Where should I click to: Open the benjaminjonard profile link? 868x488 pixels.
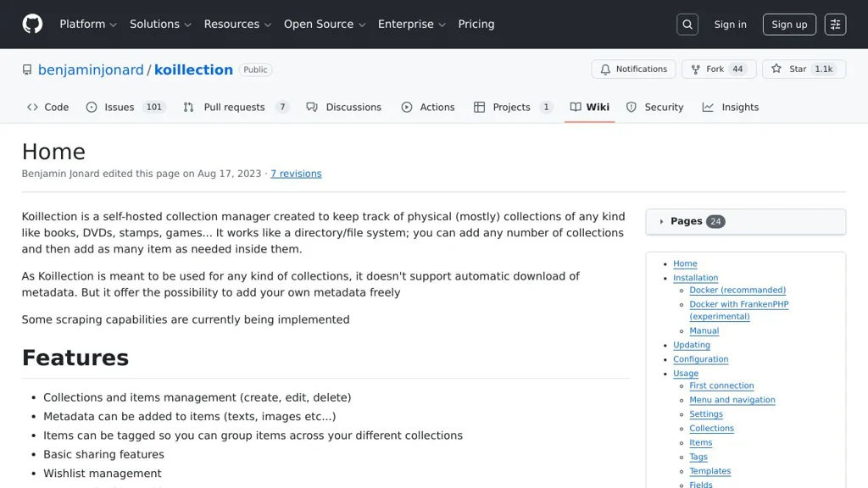[91, 69]
